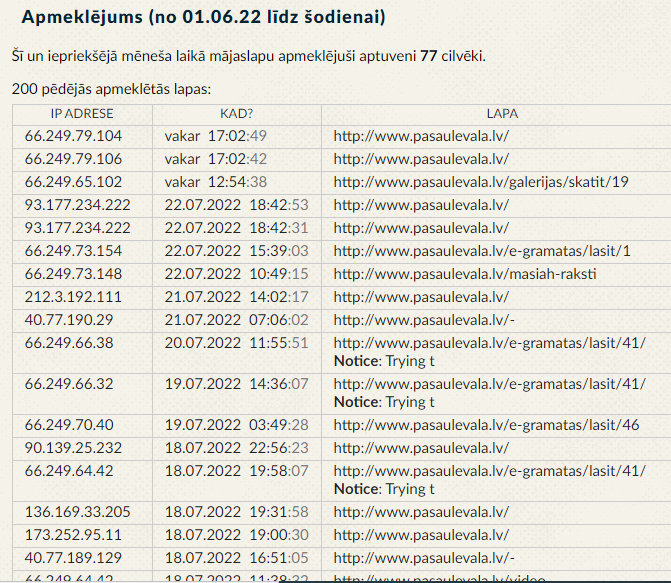Click the bold visitor count 77

[x=428, y=56]
